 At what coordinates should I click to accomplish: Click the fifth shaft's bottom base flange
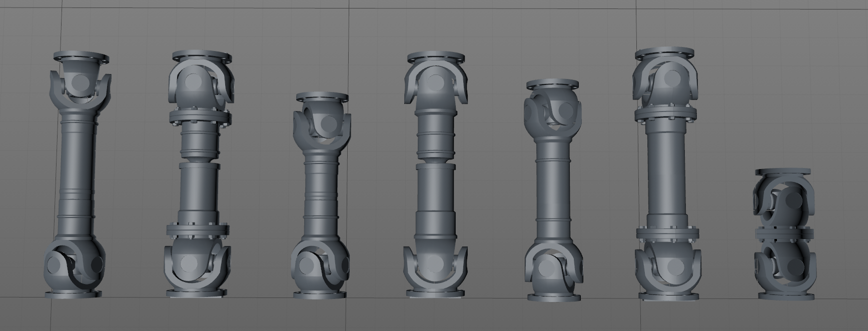pyautogui.click(x=554, y=297)
